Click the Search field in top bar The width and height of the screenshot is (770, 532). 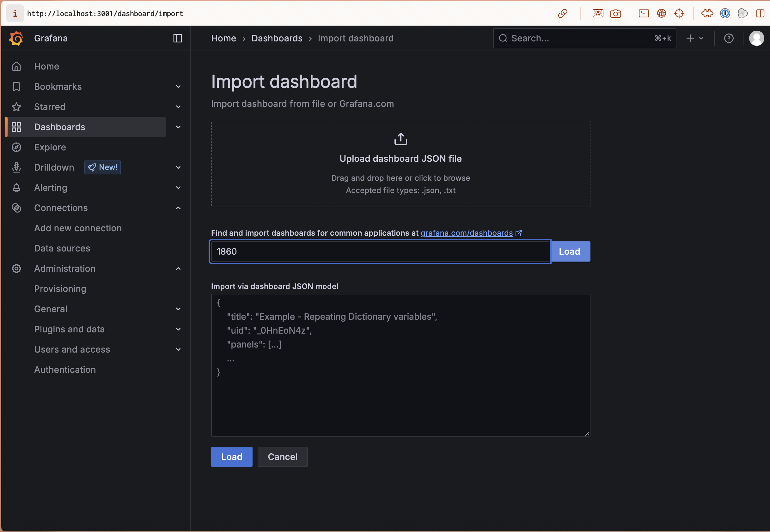point(584,38)
